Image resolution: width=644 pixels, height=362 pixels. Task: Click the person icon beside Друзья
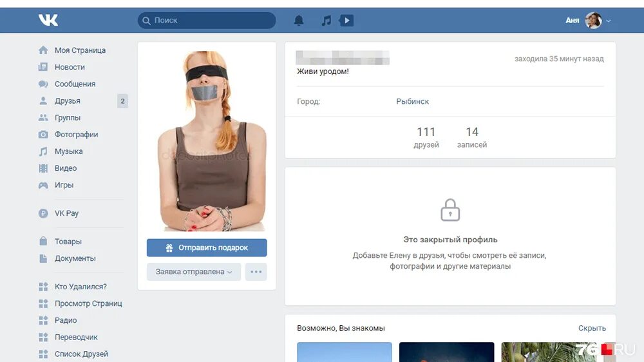[x=43, y=100]
